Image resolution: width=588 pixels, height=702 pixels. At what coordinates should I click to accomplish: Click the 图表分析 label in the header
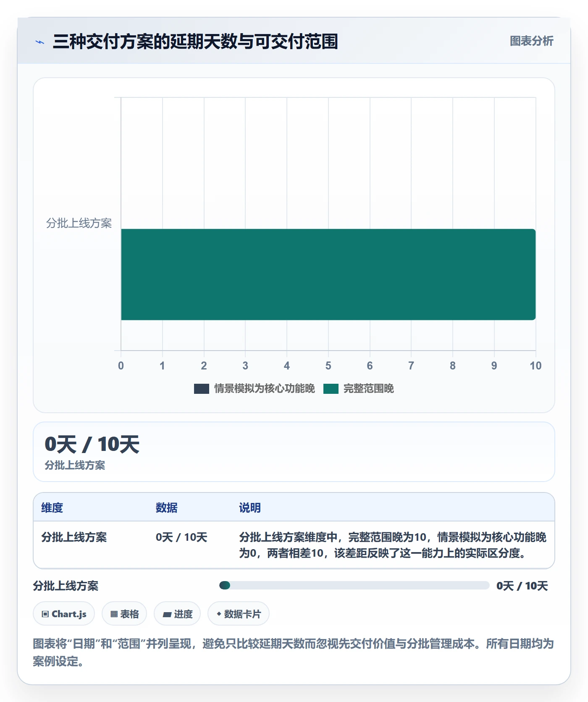click(531, 41)
